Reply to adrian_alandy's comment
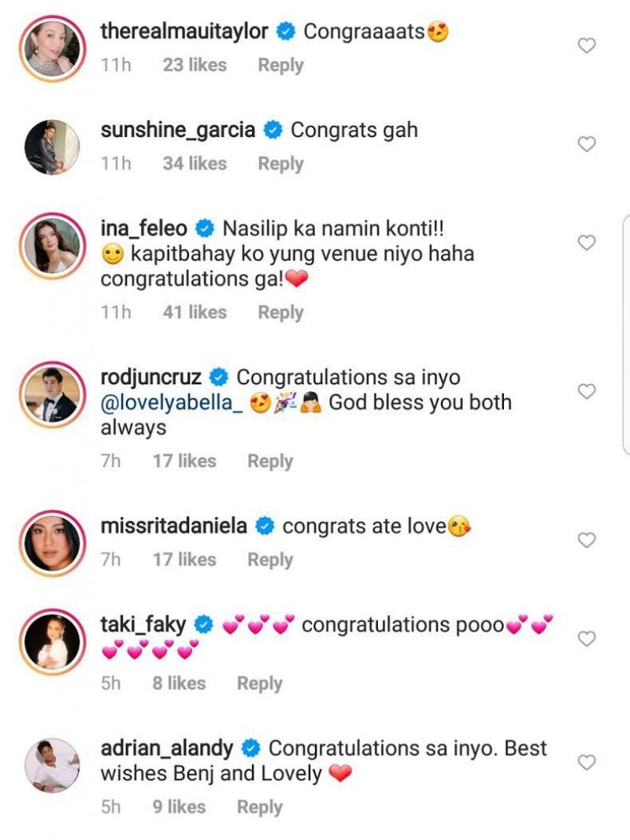Image resolution: width=630 pixels, height=840 pixels. pyautogui.click(x=259, y=807)
